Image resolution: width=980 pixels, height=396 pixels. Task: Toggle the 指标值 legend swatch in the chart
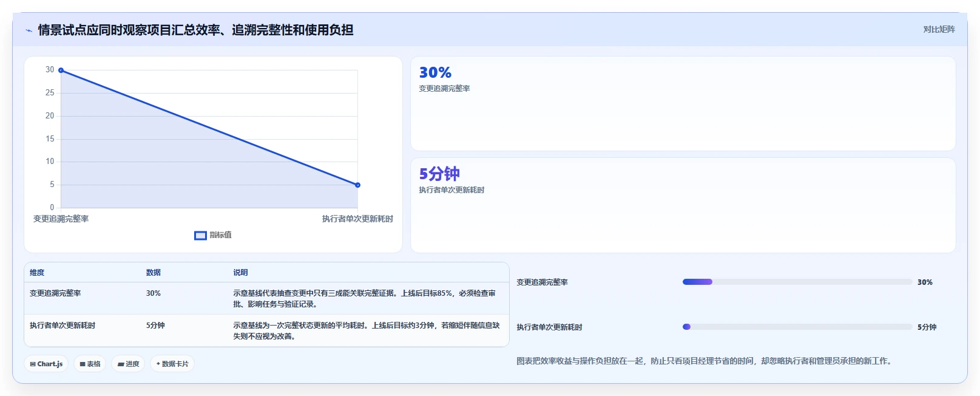200,236
